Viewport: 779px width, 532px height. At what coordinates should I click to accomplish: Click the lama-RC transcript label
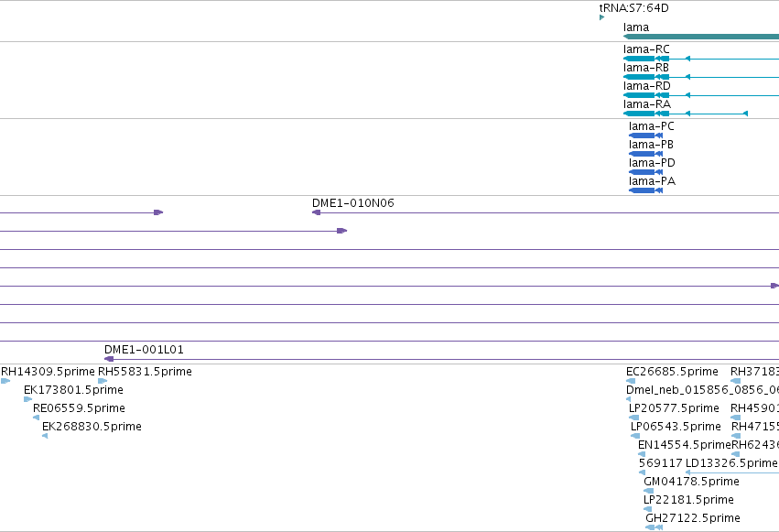[646, 49]
